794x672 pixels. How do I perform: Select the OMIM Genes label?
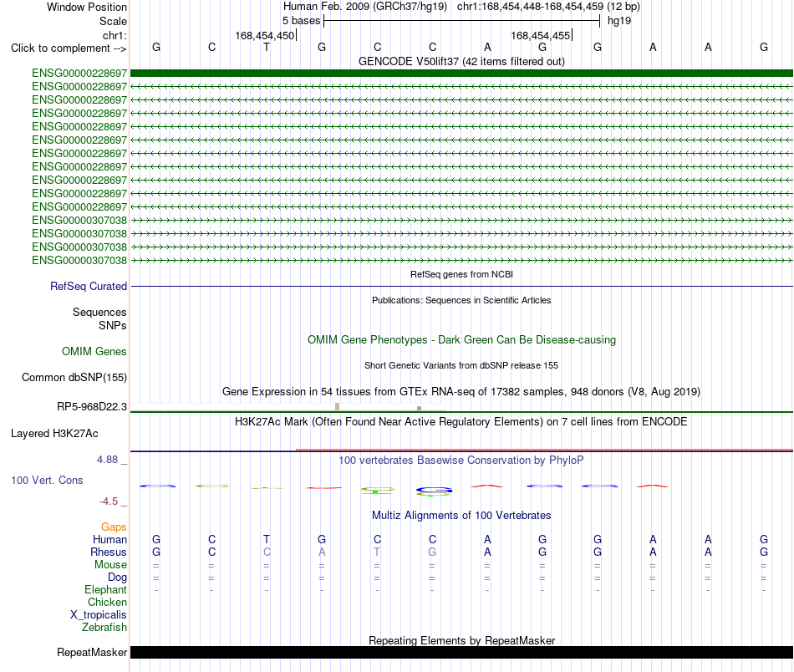click(94, 351)
